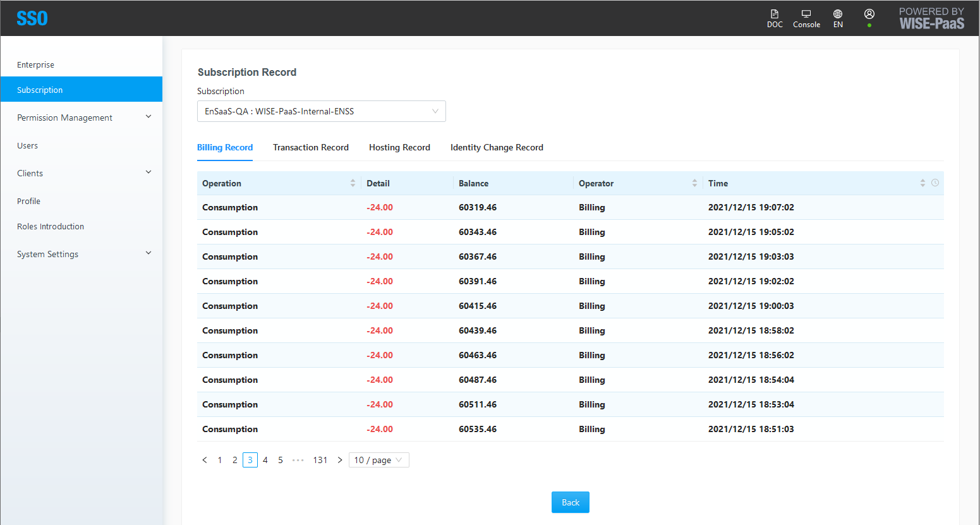980x525 pixels.
Task: Expand Clients sidebar menu
Action: pyautogui.click(x=148, y=172)
